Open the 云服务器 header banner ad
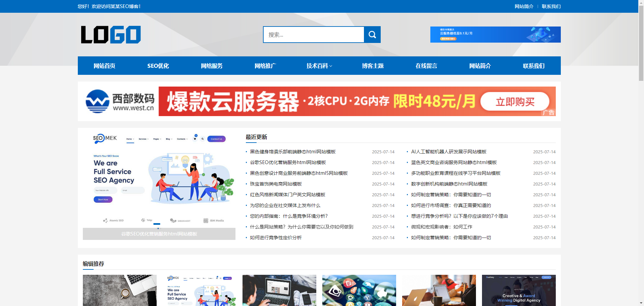 495,35
